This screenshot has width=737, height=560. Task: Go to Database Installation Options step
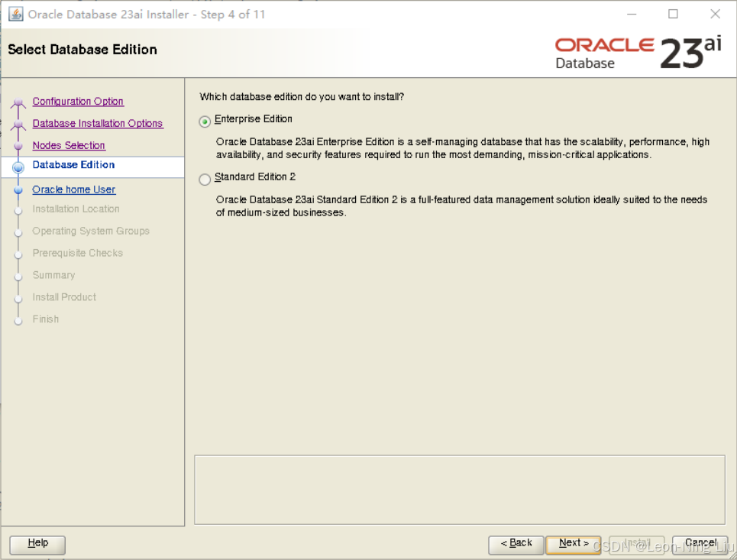coord(98,123)
